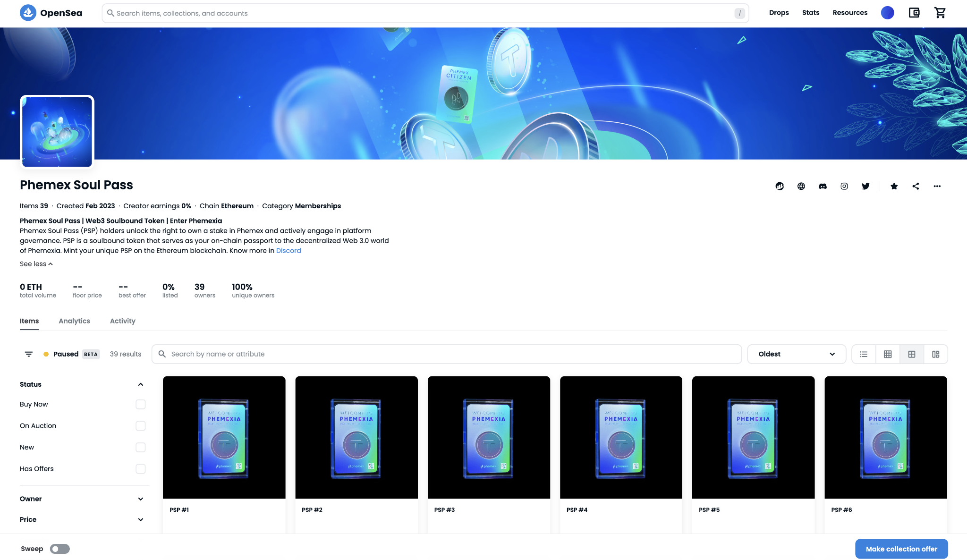
Task: Open the wallet icon in the top bar
Action: tap(914, 13)
